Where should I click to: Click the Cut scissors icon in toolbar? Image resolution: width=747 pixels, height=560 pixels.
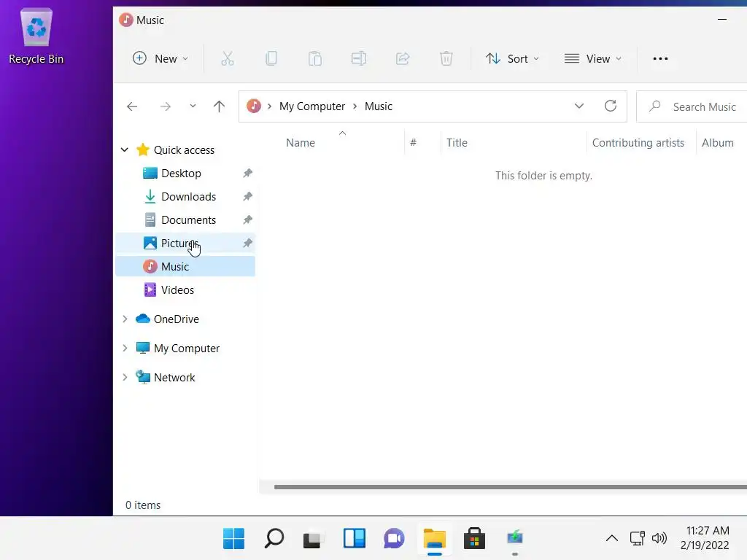(x=228, y=58)
